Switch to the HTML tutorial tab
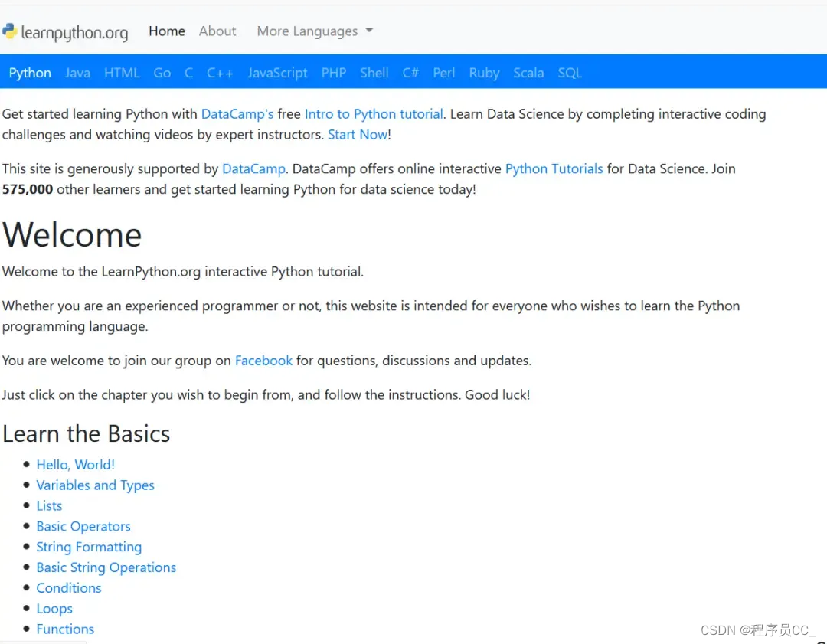The height and width of the screenshot is (644, 827). click(x=122, y=73)
